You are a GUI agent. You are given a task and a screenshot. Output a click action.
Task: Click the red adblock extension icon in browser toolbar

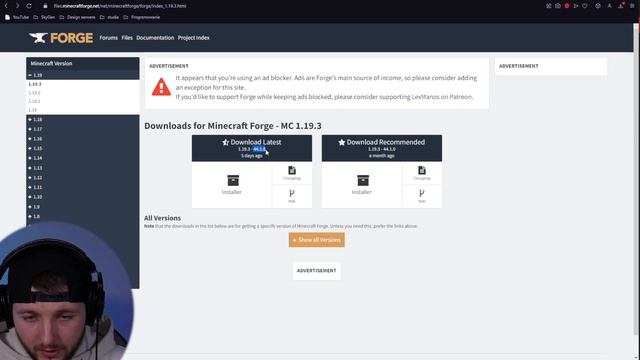pos(567,6)
